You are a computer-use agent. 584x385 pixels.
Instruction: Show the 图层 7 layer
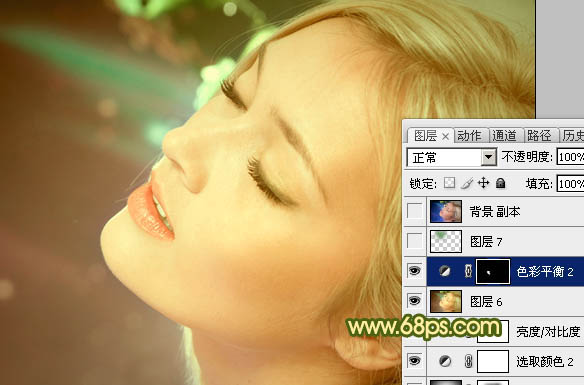point(415,241)
